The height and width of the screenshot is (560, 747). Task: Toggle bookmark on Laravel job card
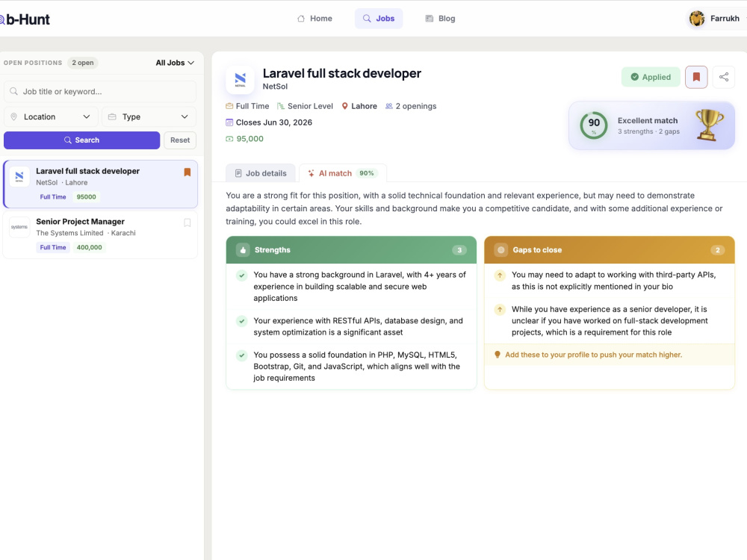click(x=187, y=172)
